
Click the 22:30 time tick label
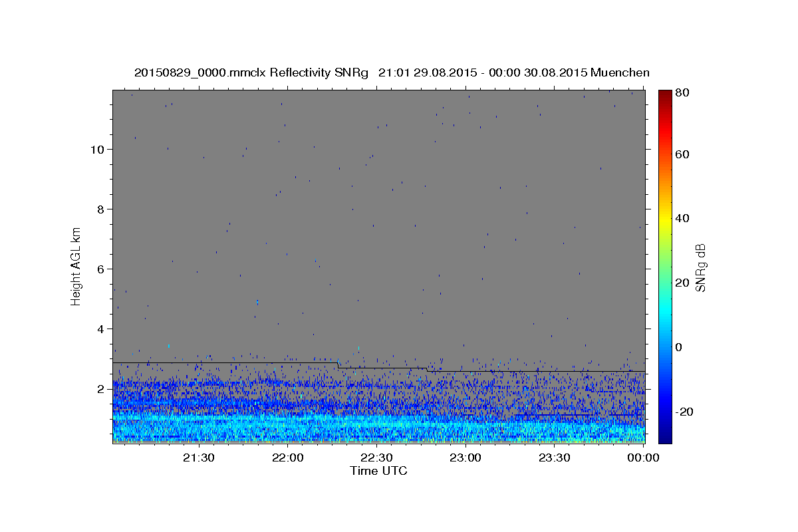pos(377,458)
